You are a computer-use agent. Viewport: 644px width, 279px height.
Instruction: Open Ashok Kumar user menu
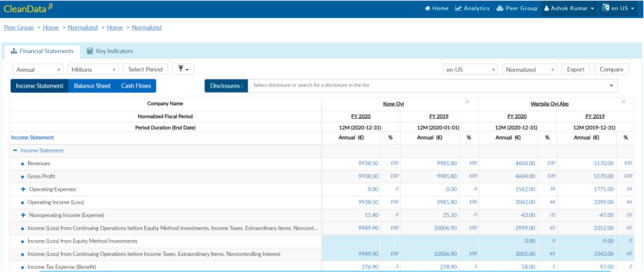click(569, 8)
